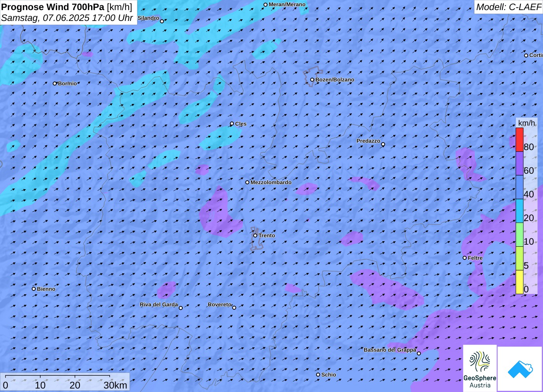Click the 'Riva del Garda' map label
The height and width of the screenshot is (392, 543).
tap(159, 304)
